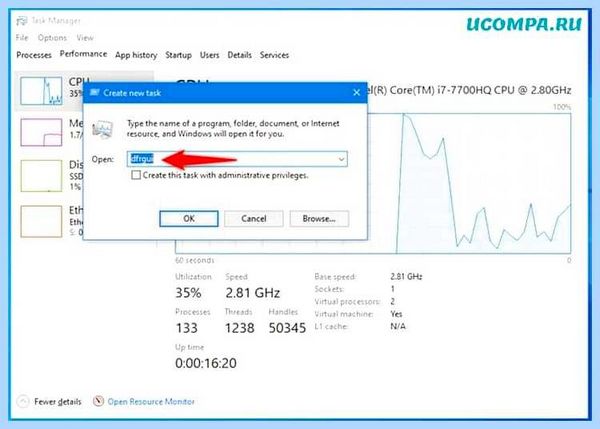This screenshot has height=429, width=600.
Task: Click the 0:00:16:20 up time value
Action: point(206,363)
